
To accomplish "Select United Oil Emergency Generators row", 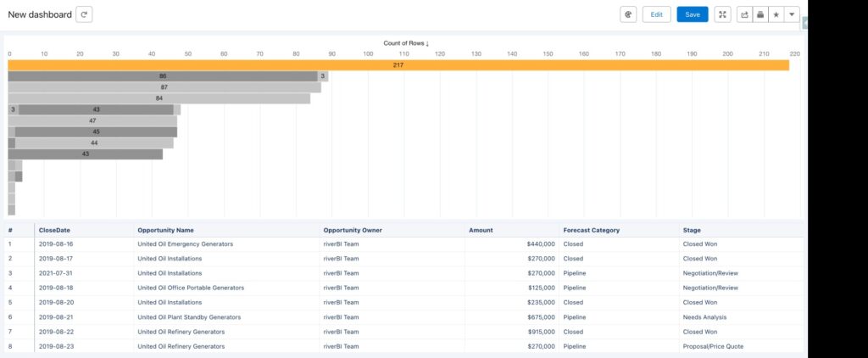I will point(185,243).
